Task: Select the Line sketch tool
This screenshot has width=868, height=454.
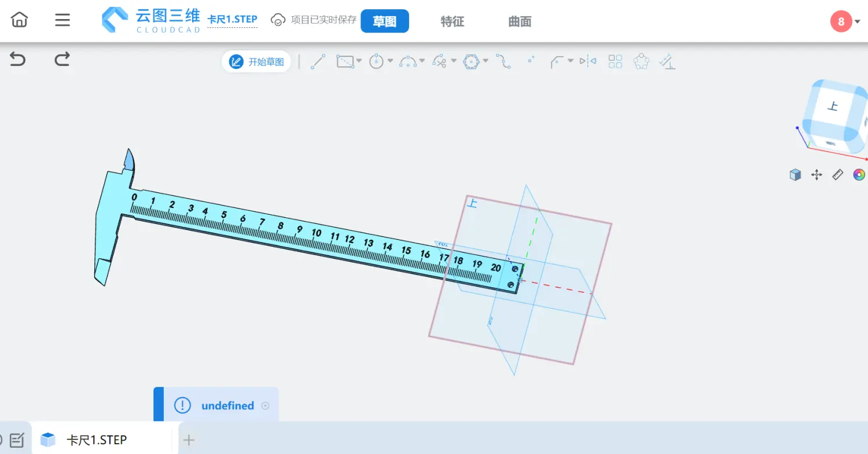Action: click(x=318, y=61)
